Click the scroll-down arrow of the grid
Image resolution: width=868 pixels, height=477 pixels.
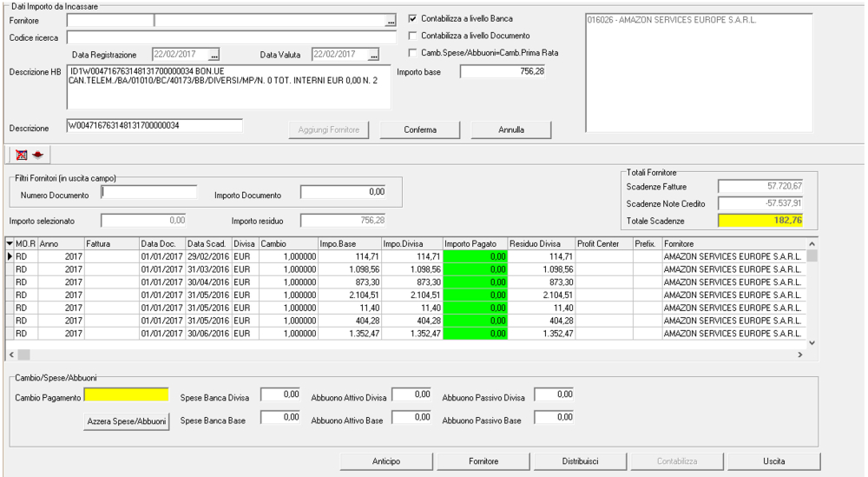click(x=812, y=342)
